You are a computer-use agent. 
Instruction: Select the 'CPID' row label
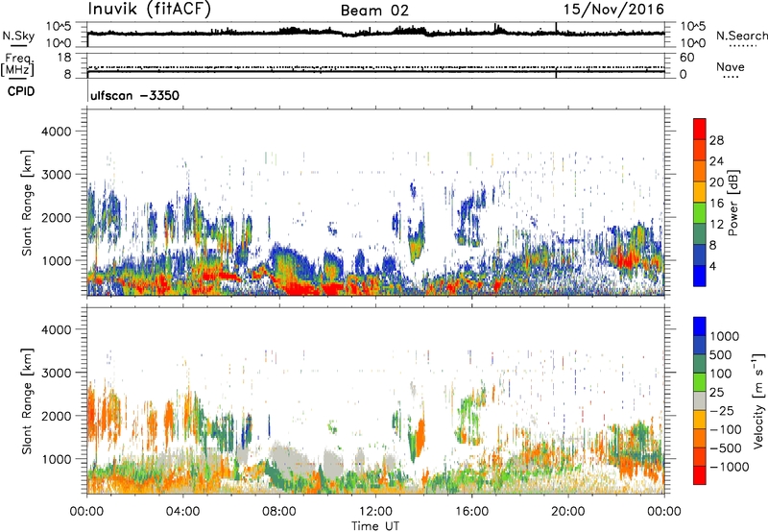coord(21,91)
